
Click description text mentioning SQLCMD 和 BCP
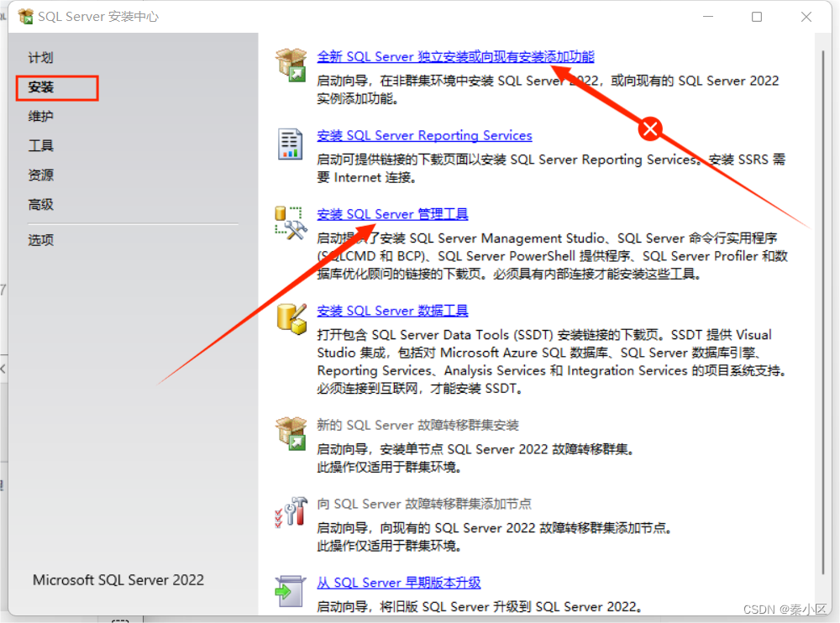click(x=553, y=256)
